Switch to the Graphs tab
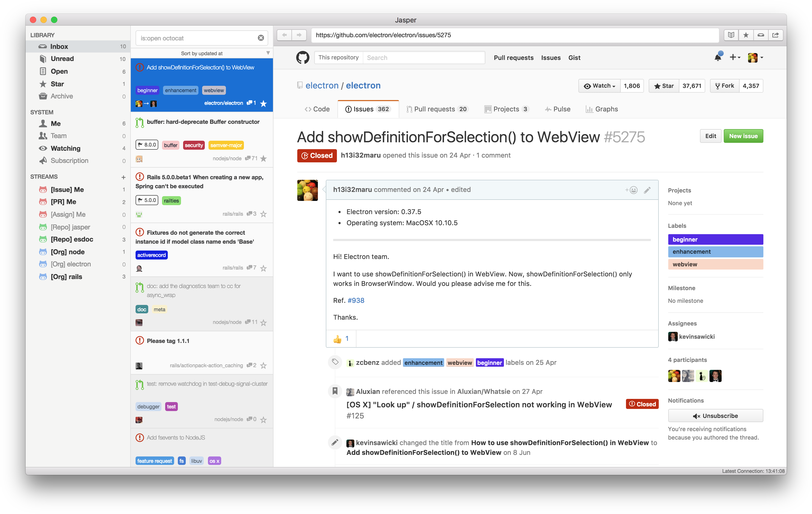This screenshot has width=812, height=514. pos(602,109)
